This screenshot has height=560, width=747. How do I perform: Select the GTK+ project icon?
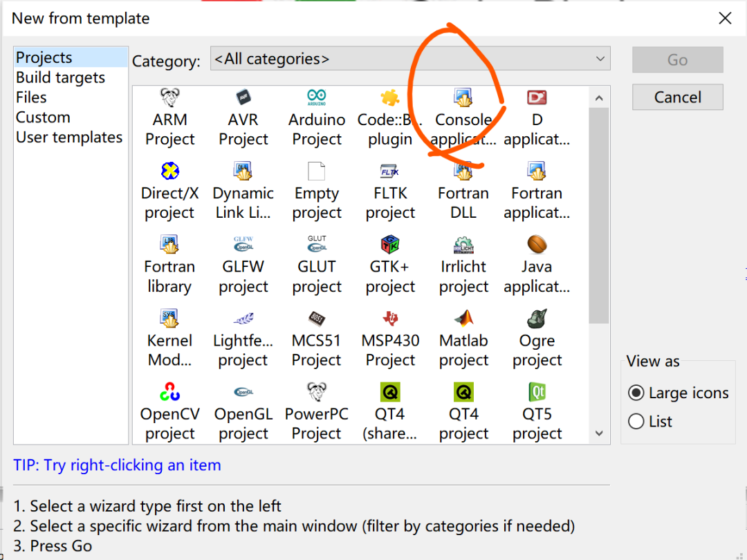click(x=390, y=245)
